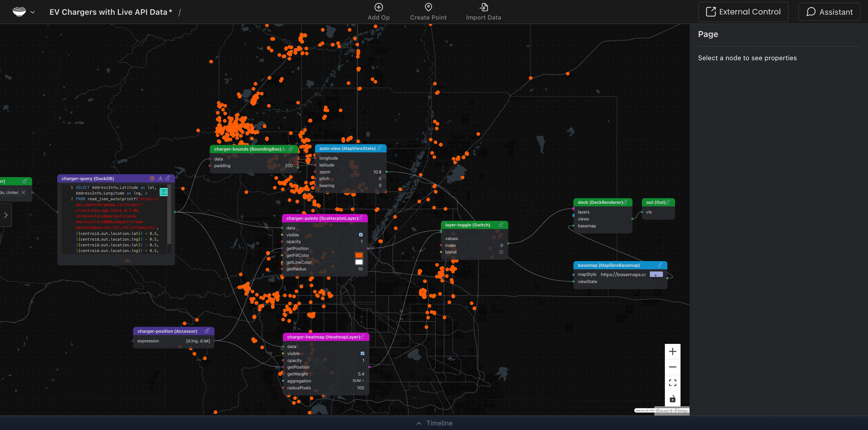The width and height of the screenshot is (868, 430).
Task: Click the radiusPixels value 100
Action: 360,388
